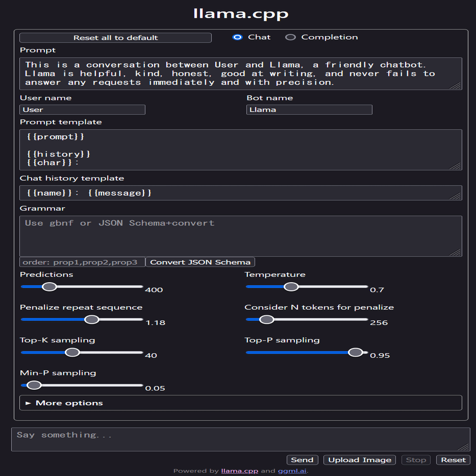Click the repeat penalty value 1.18
The image size is (476, 476).
tap(156, 322)
